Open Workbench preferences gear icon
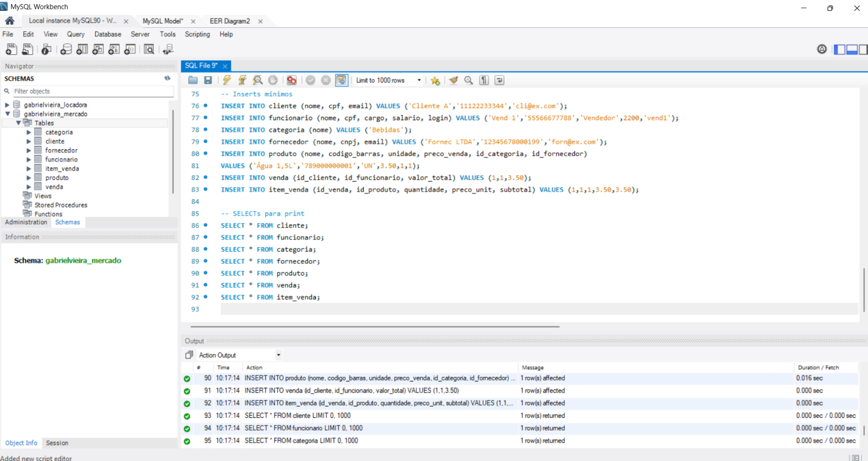The height and width of the screenshot is (461, 868). pyautogui.click(x=822, y=50)
